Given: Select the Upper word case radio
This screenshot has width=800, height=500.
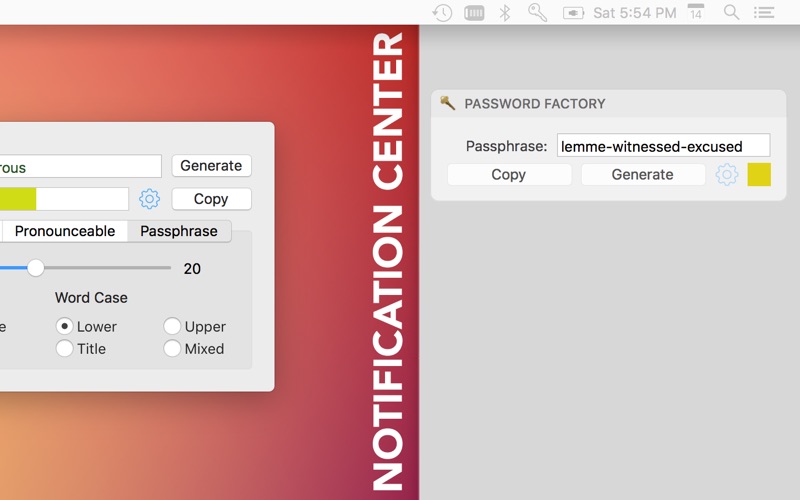Looking at the screenshot, I should [x=172, y=326].
